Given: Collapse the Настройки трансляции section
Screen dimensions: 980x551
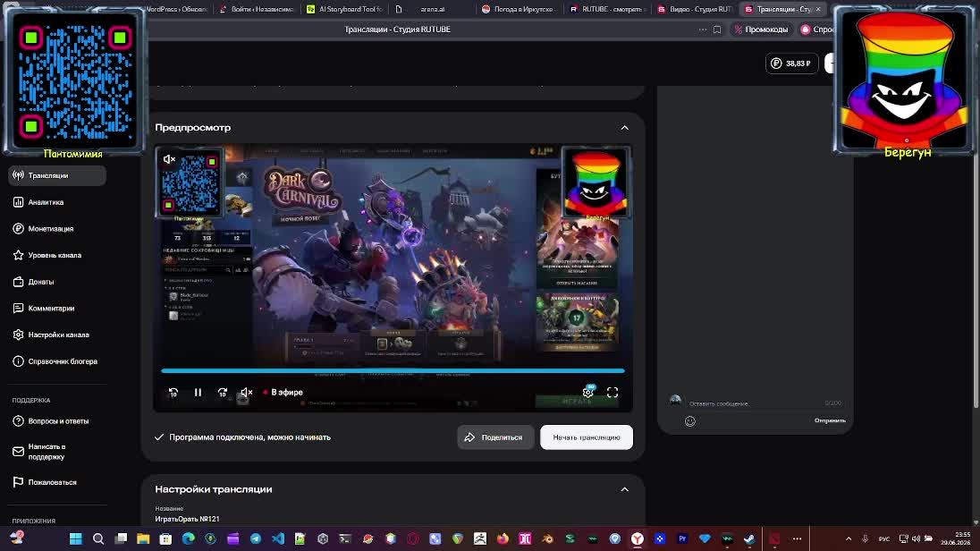Looking at the screenshot, I should pyautogui.click(x=624, y=489).
